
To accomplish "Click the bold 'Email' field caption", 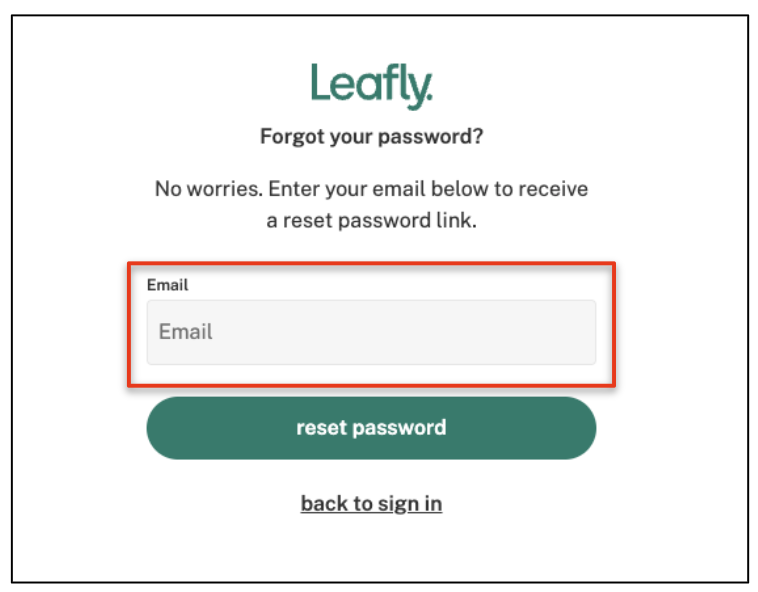I will click(167, 285).
